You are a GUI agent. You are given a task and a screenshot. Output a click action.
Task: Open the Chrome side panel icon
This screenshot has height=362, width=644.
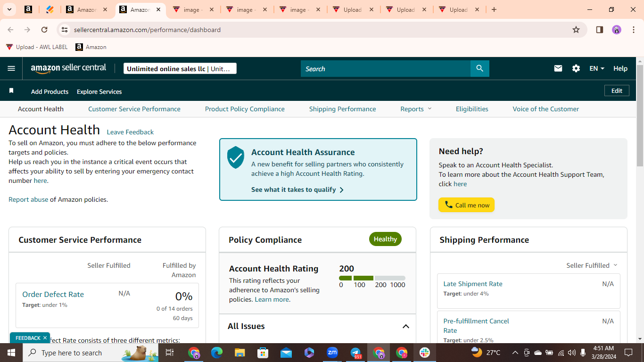[600, 30]
